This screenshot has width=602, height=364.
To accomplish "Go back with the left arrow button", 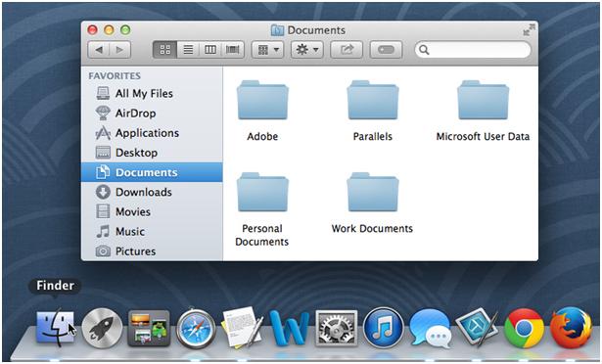I will (99, 50).
